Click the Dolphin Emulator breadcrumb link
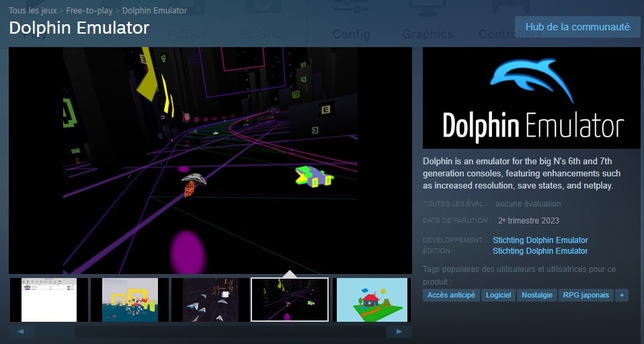Image resolution: width=644 pixels, height=344 pixels. click(x=155, y=10)
